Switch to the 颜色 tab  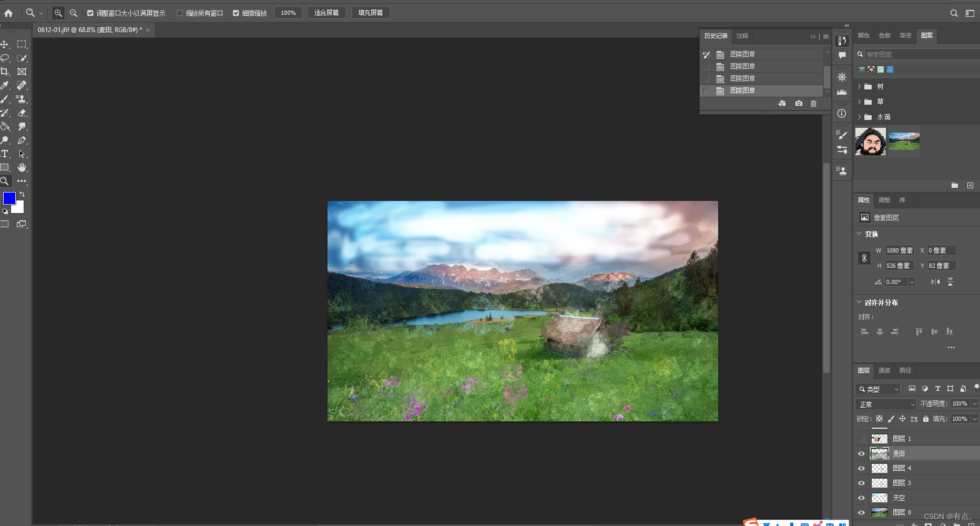[864, 35]
